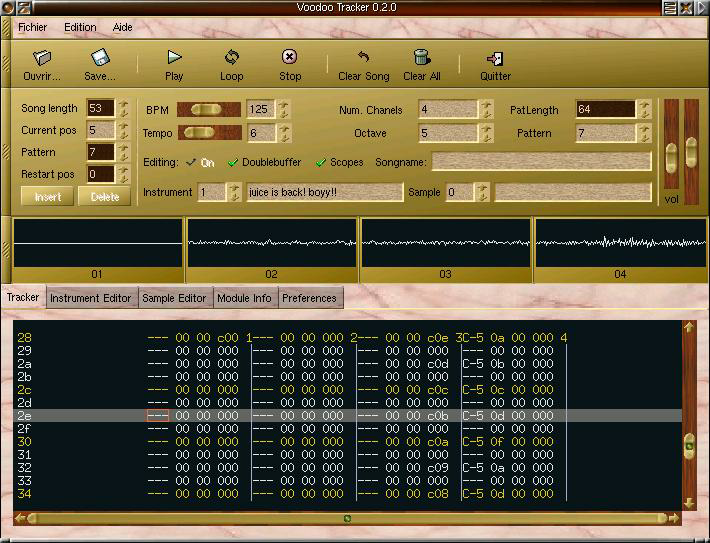Open a file with Ouvrir folder icon
710x543 pixels.
click(x=42, y=58)
